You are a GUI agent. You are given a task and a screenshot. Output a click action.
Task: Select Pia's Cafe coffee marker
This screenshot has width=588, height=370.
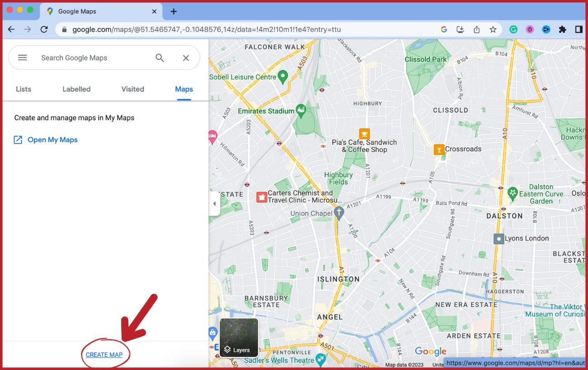pos(365,134)
